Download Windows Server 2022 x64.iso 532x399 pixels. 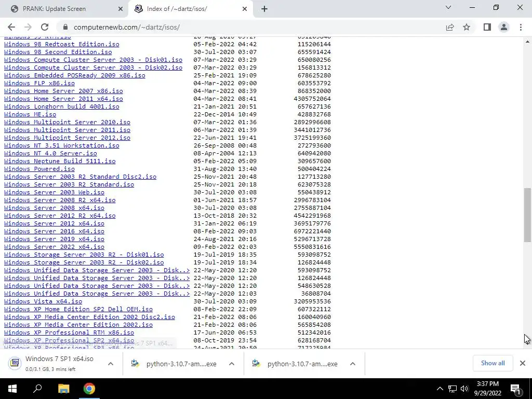point(54,247)
